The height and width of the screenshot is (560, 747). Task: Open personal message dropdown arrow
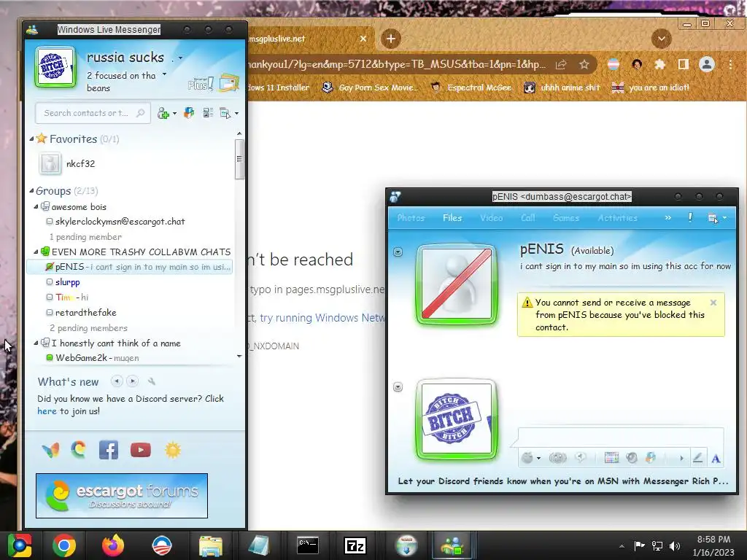pos(164,74)
